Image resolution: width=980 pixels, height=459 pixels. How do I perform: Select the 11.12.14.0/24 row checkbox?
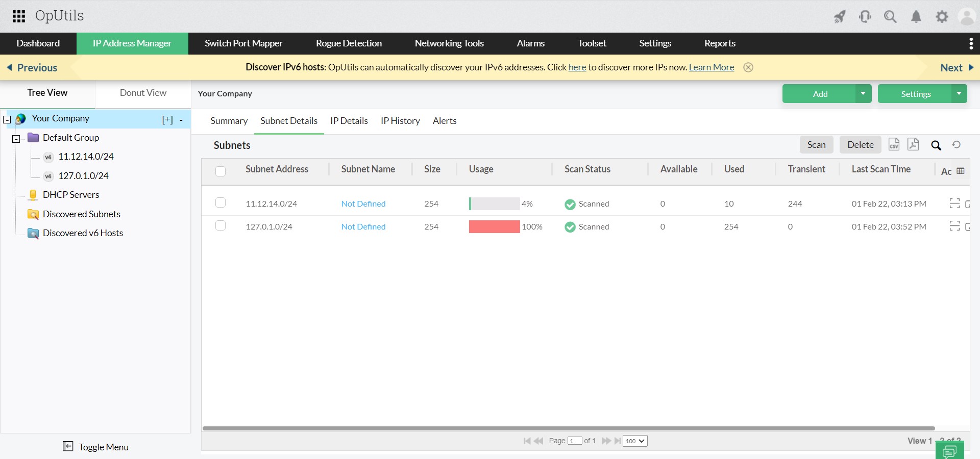[220, 202]
